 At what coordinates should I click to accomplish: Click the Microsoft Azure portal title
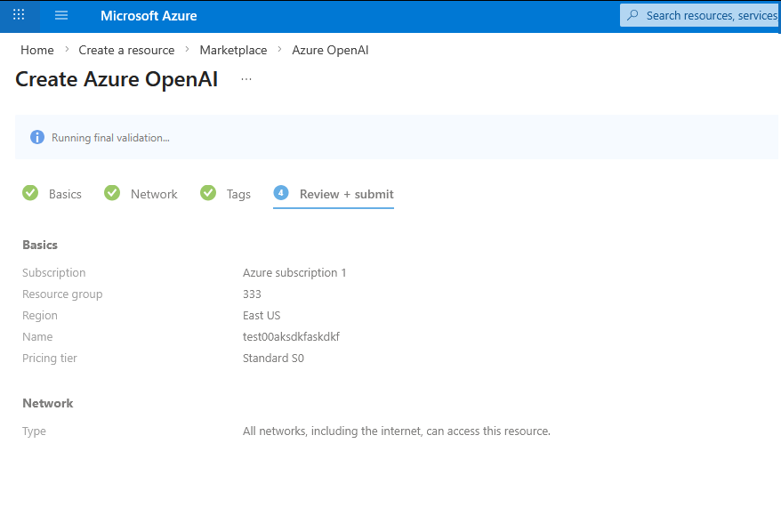149,16
